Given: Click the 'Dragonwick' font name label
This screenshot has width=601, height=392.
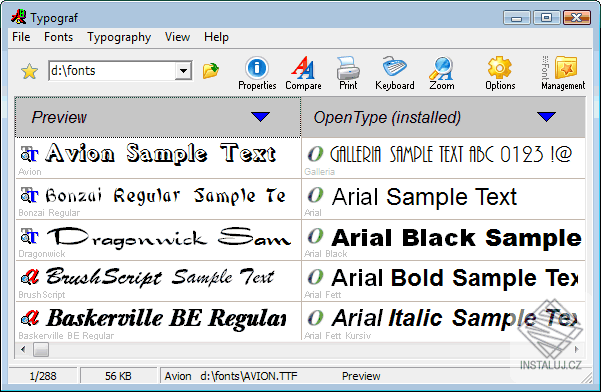Looking at the screenshot, I should pyautogui.click(x=42, y=254).
